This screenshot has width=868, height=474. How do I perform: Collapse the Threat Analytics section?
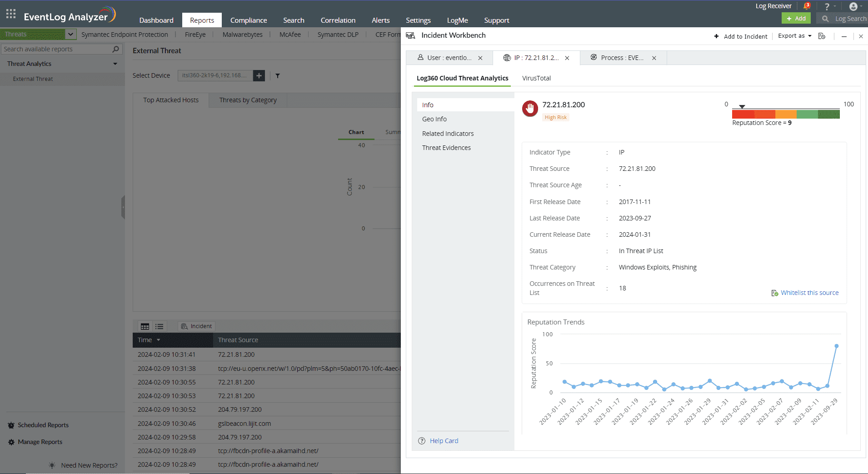pos(115,64)
